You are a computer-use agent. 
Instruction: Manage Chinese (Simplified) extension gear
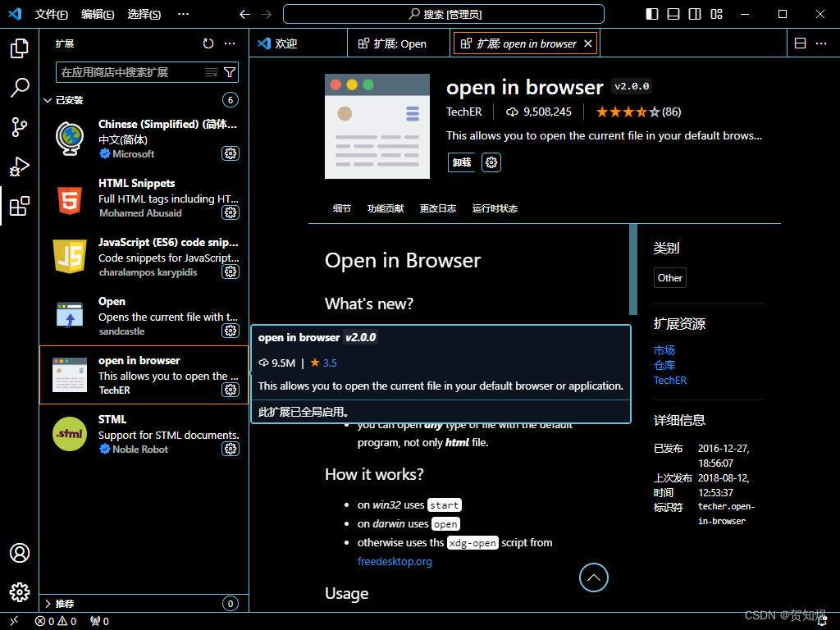pyautogui.click(x=231, y=153)
